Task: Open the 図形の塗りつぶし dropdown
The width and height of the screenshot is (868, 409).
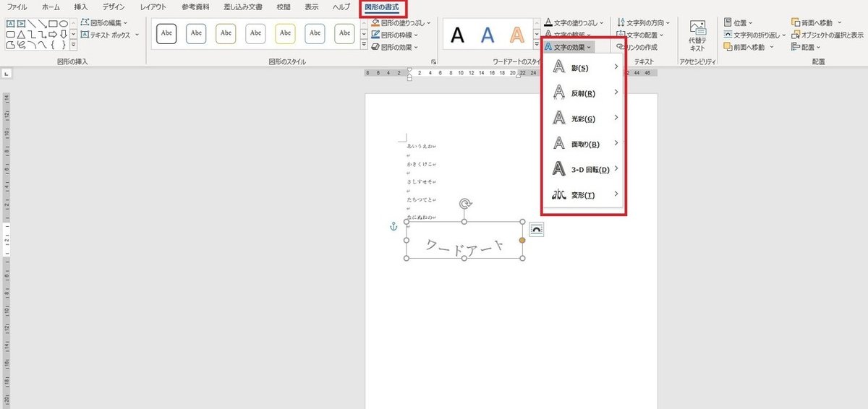Action: click(x=401, y=23)
